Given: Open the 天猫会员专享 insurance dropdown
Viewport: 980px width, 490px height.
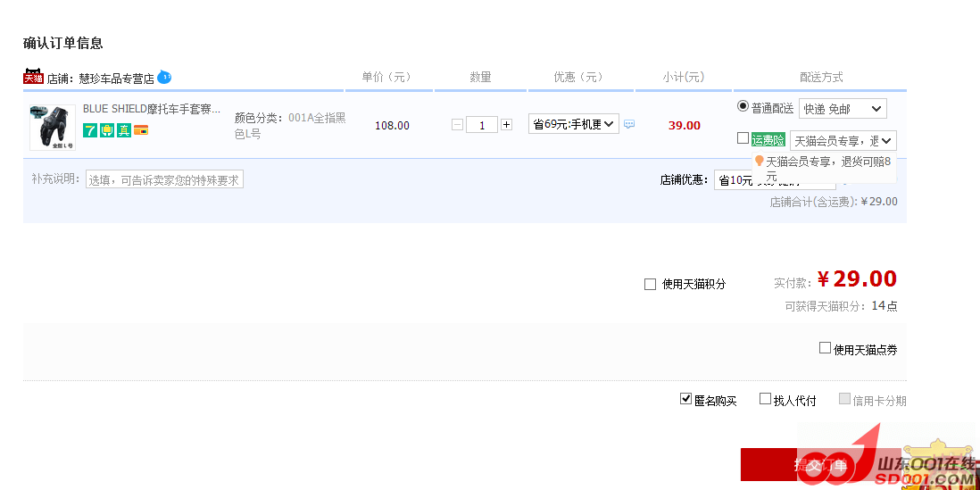Looking at the screenshot, I should point(843,140).
